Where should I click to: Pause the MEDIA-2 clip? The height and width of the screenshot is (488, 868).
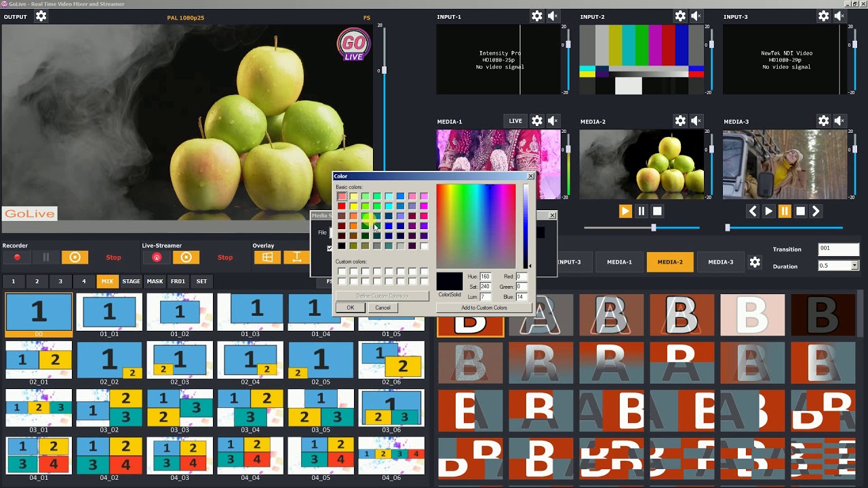(641, 211)
